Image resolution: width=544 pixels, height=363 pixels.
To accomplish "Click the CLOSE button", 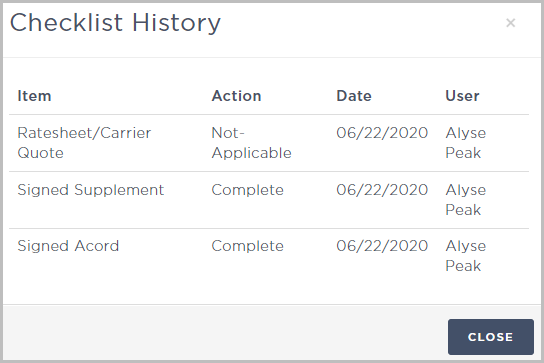I will click(491, 337).
